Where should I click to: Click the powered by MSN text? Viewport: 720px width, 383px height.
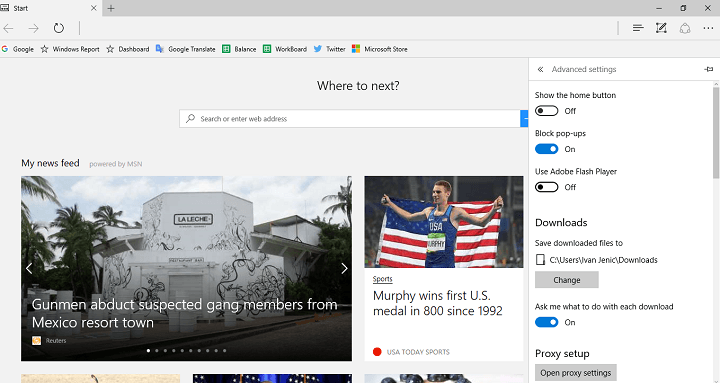[116, 164]
